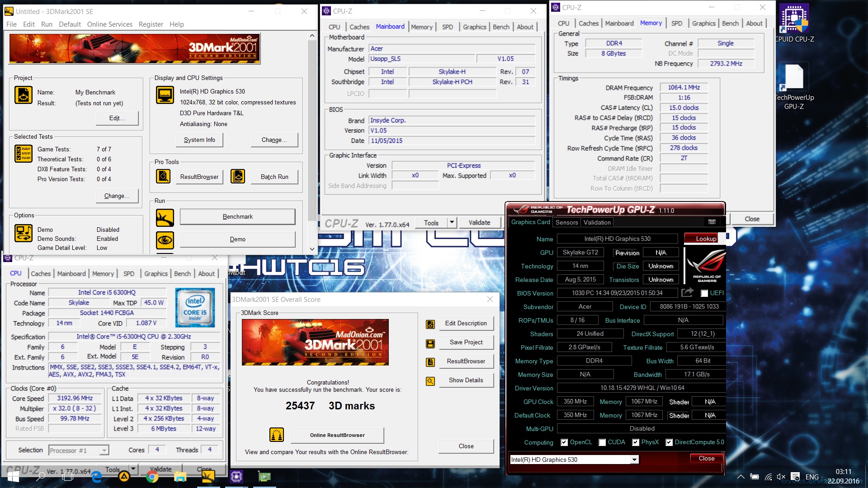Click the Online ResultBrowser button

click(337, 435)
